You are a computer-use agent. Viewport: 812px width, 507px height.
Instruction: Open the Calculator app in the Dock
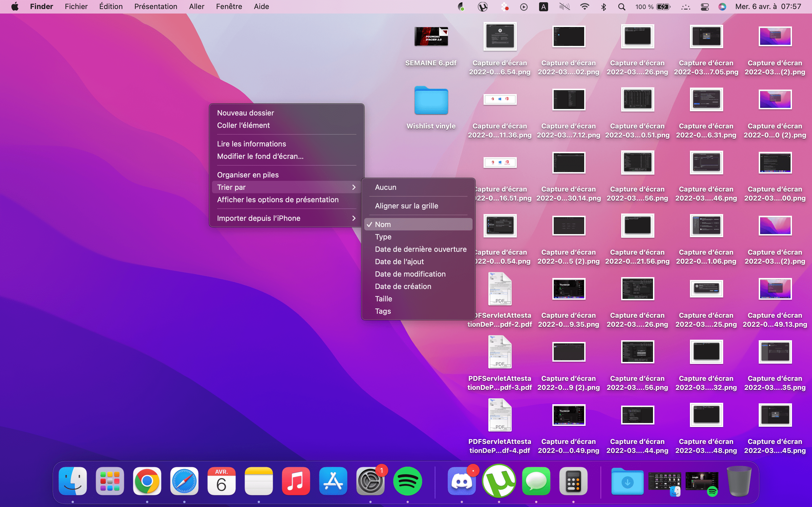[573, 481]
